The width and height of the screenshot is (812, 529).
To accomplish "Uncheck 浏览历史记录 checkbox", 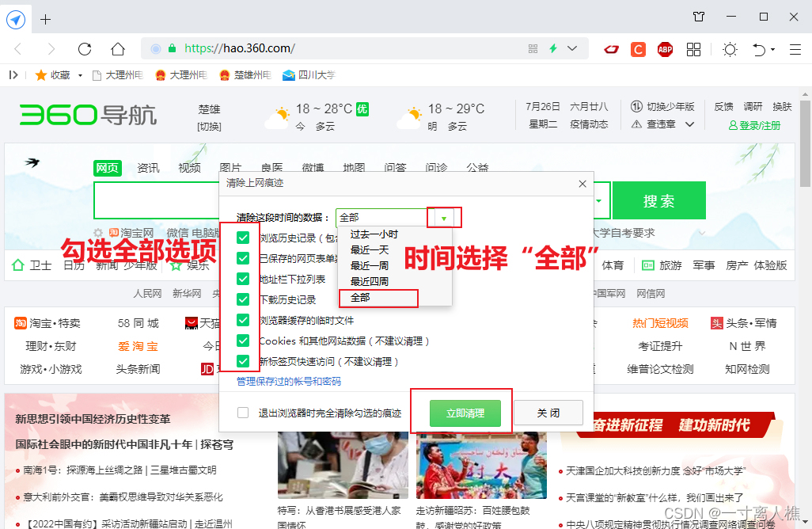I will (243, 238).
